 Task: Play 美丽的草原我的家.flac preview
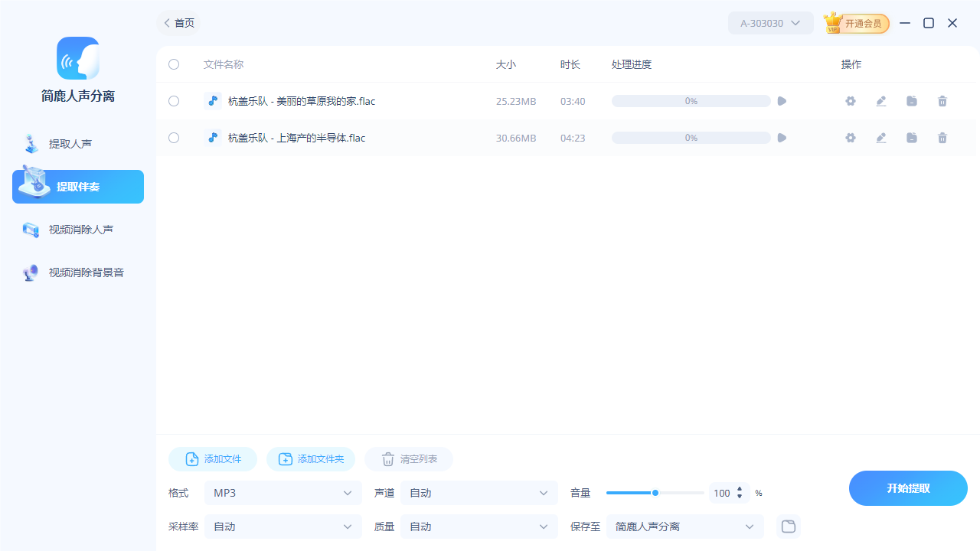781,100
